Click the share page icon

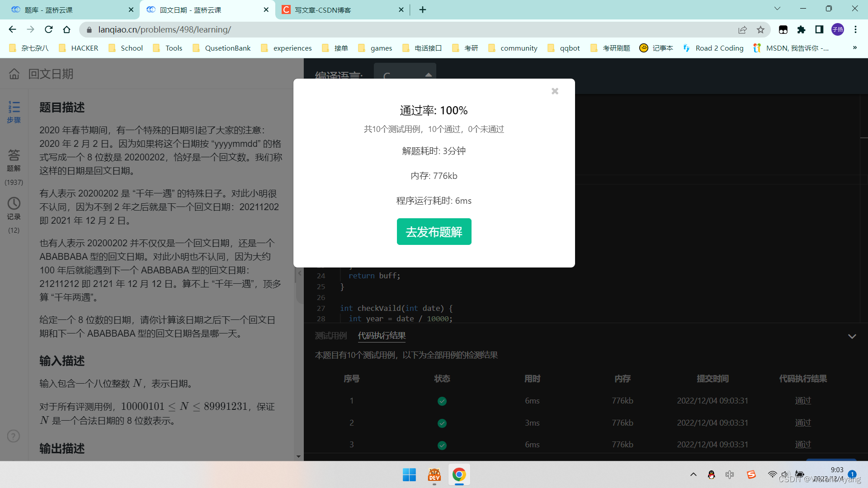click(x=742, y=29)
